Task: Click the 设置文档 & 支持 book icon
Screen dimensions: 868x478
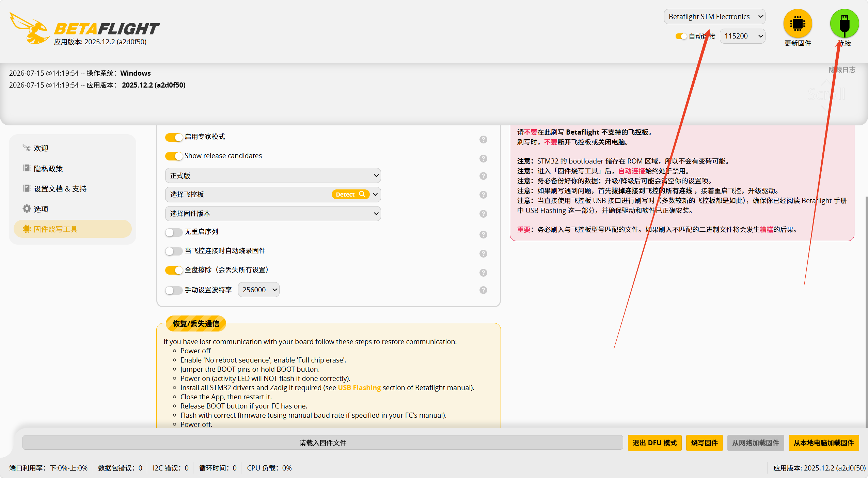Action: coord(27,188)
